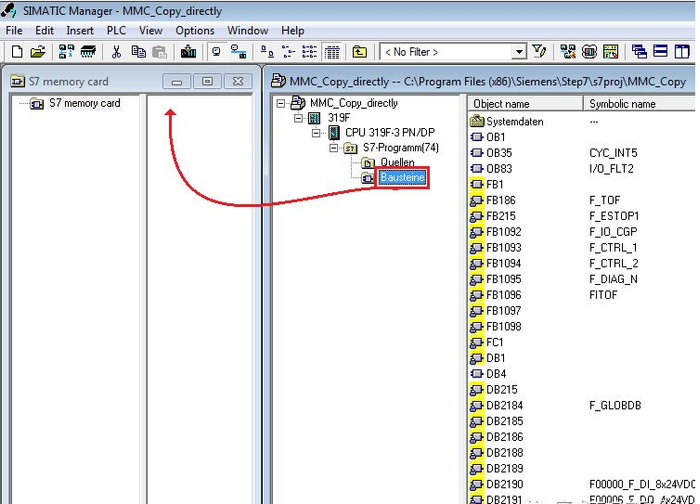The height and width of the screenshot is (504, 700).
Task: Open the No Filter dropdown
Action: point(519,52)
